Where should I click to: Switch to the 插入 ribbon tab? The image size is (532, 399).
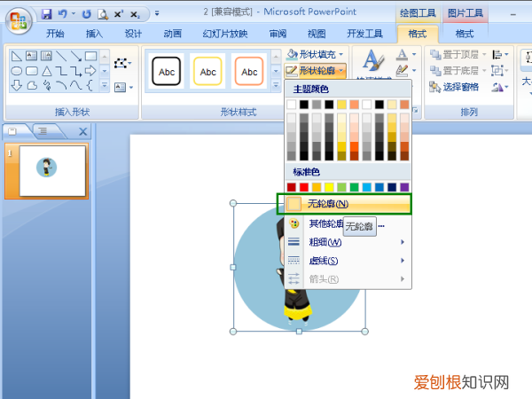pyautogui.click(x=94, y=34)
